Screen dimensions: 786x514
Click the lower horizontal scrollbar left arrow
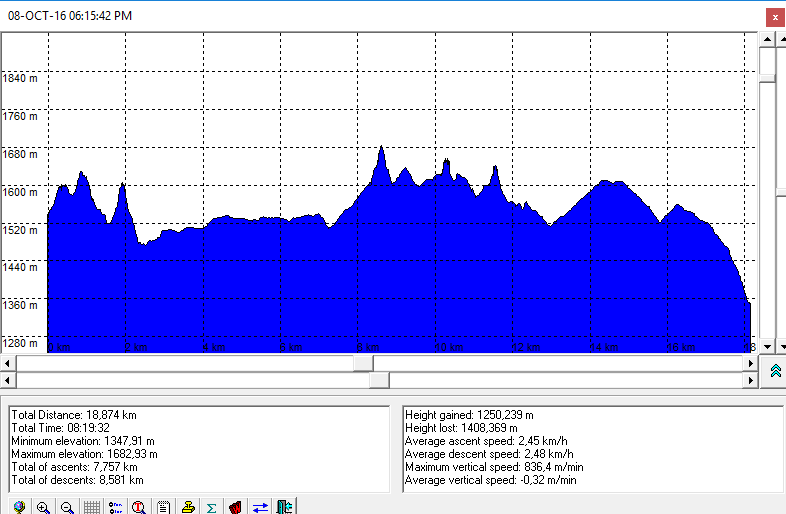[7, 380]
